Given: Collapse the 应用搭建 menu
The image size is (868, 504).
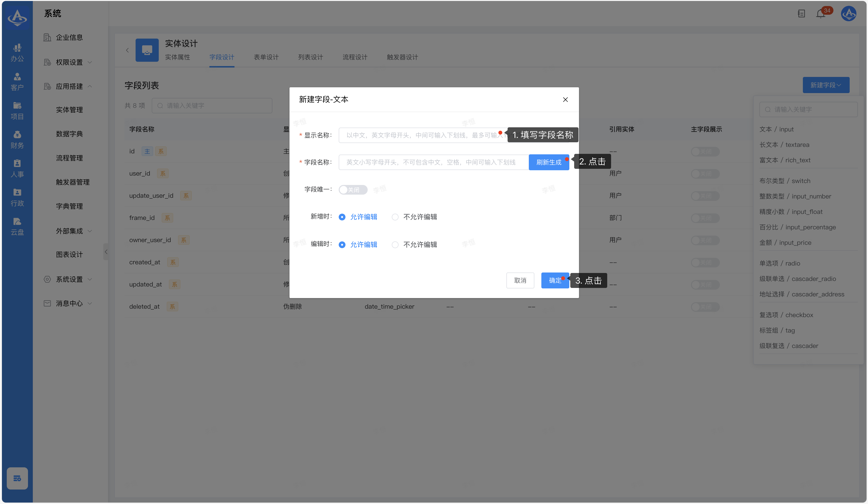Looking at the screenshot, I should pos(69,86).
